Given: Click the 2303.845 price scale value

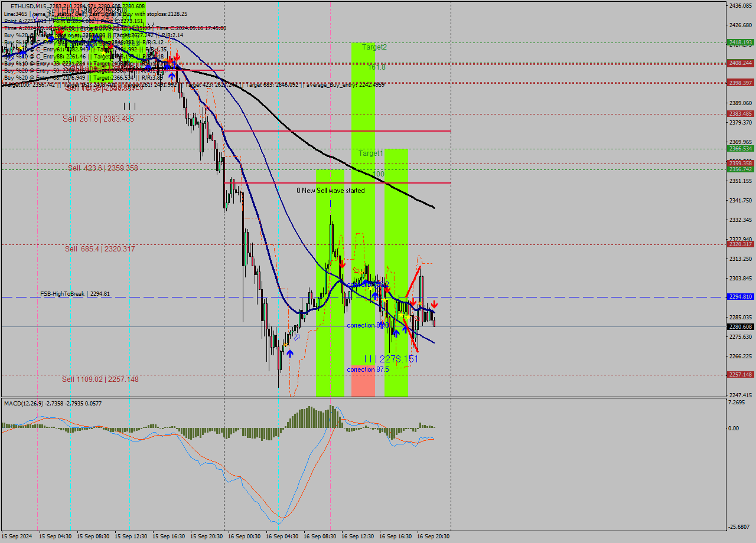Looking at the screenshot, I should point(741,278).
